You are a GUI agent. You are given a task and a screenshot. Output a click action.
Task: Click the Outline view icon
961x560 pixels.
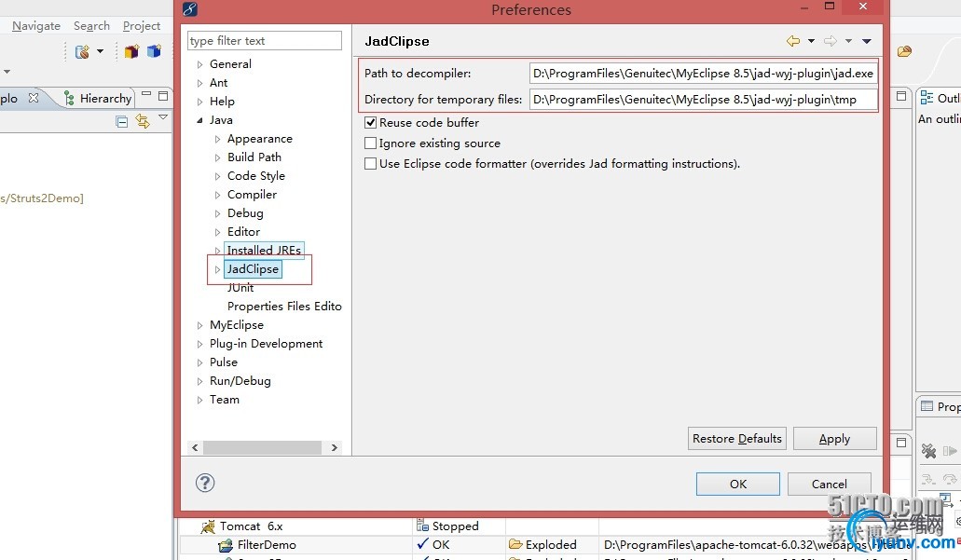click(927, 98)
